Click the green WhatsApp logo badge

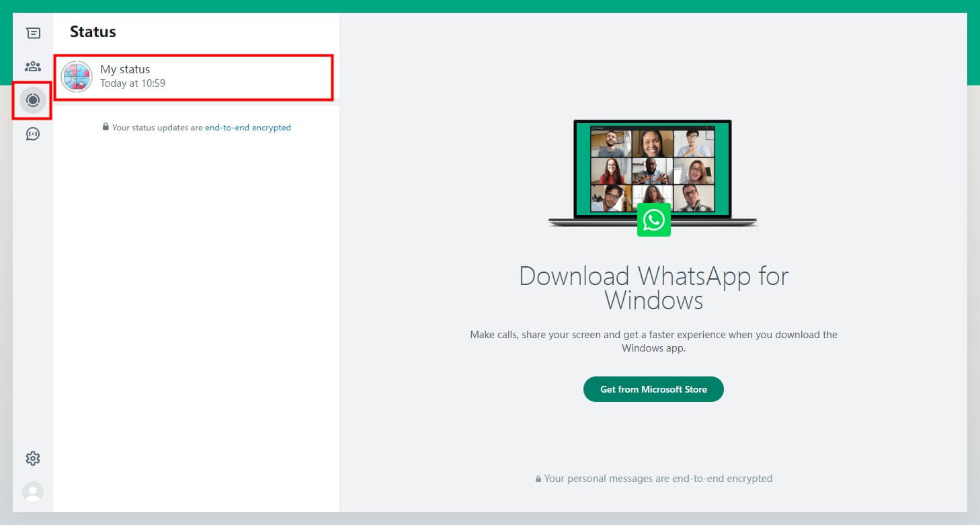(x=654, y=220)
